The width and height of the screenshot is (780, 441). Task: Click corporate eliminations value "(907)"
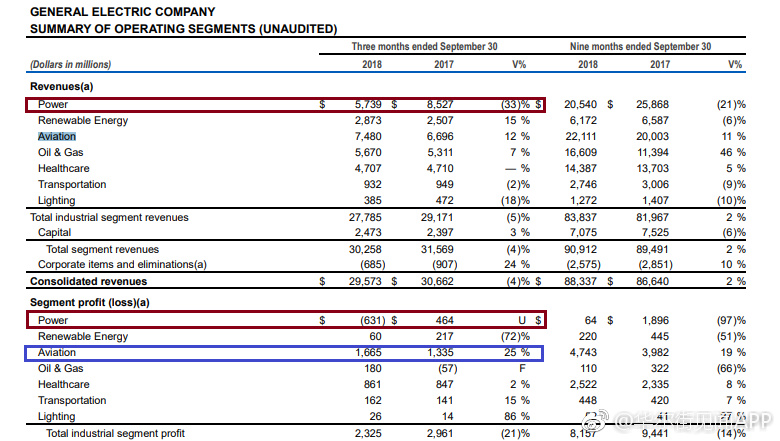(x=445, y=264)
